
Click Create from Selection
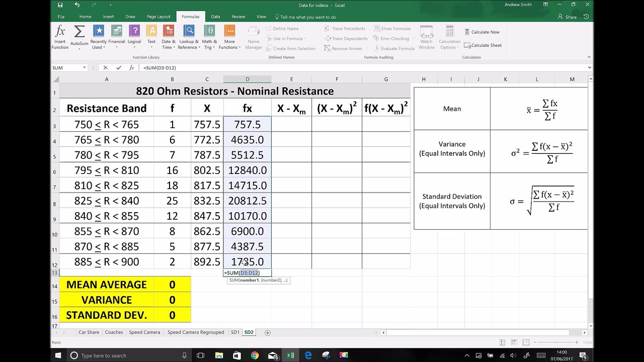tap(290, 49)
